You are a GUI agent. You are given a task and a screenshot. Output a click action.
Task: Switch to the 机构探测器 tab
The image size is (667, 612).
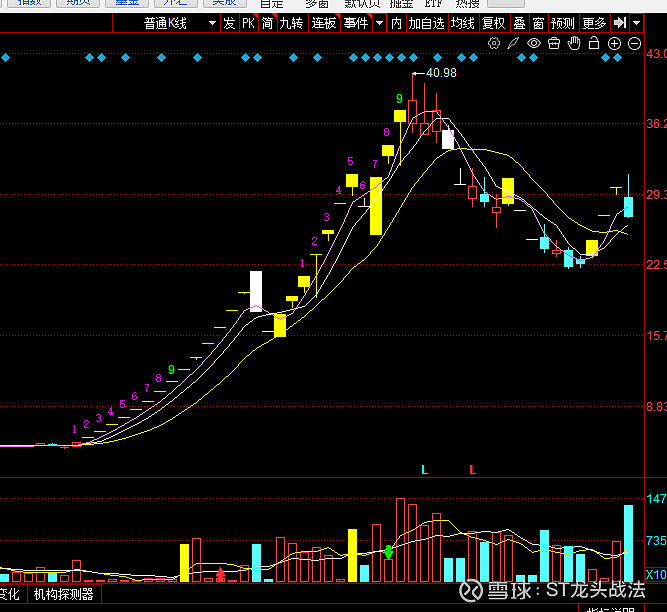click(63, 594)
